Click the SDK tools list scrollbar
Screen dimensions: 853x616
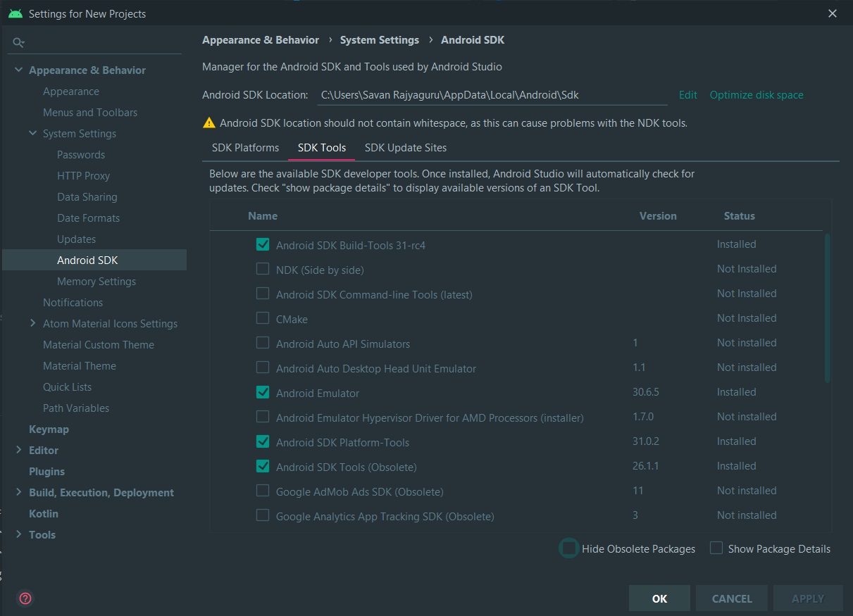(827, 308)
